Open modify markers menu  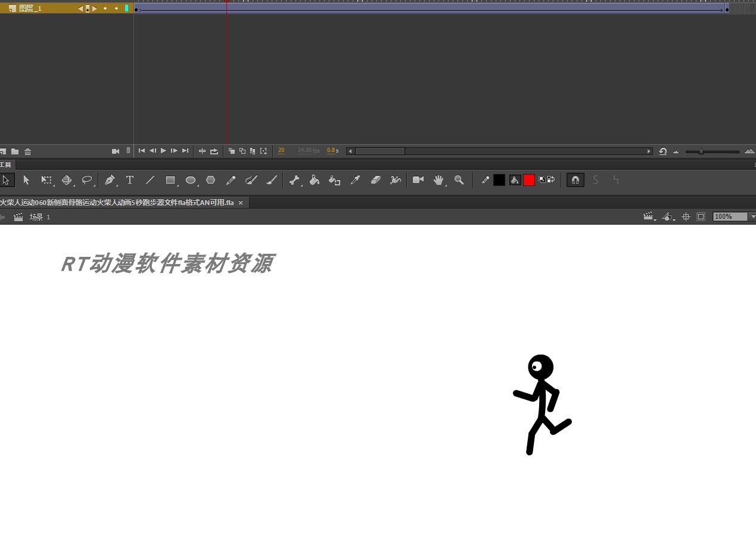(x=263, y=151)
